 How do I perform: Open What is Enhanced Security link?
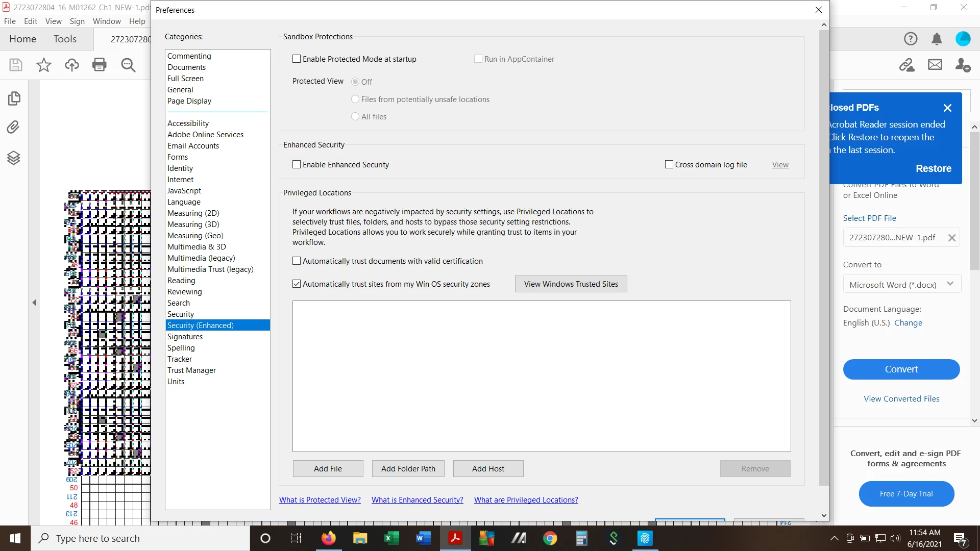point(417,500)
